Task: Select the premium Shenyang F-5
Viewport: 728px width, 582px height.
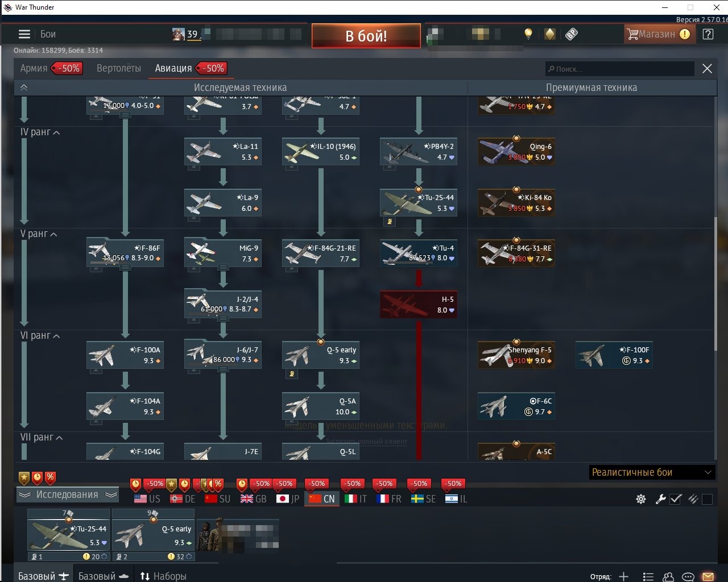Action: tap(516, 355)
